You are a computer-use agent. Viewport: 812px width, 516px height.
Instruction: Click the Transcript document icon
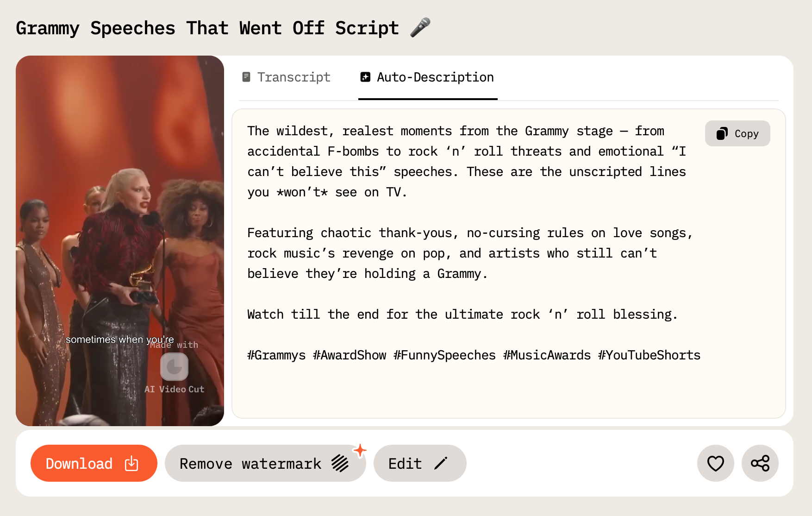pos(246,77)
